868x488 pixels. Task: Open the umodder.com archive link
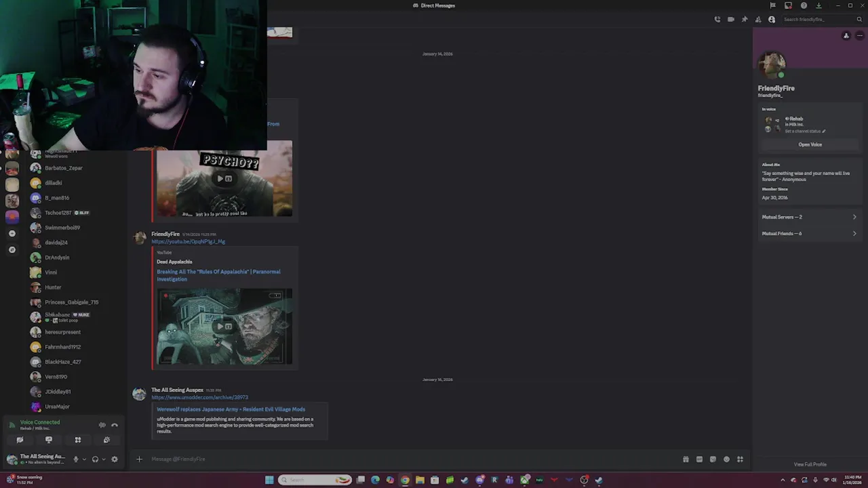(x=199, y=397)
